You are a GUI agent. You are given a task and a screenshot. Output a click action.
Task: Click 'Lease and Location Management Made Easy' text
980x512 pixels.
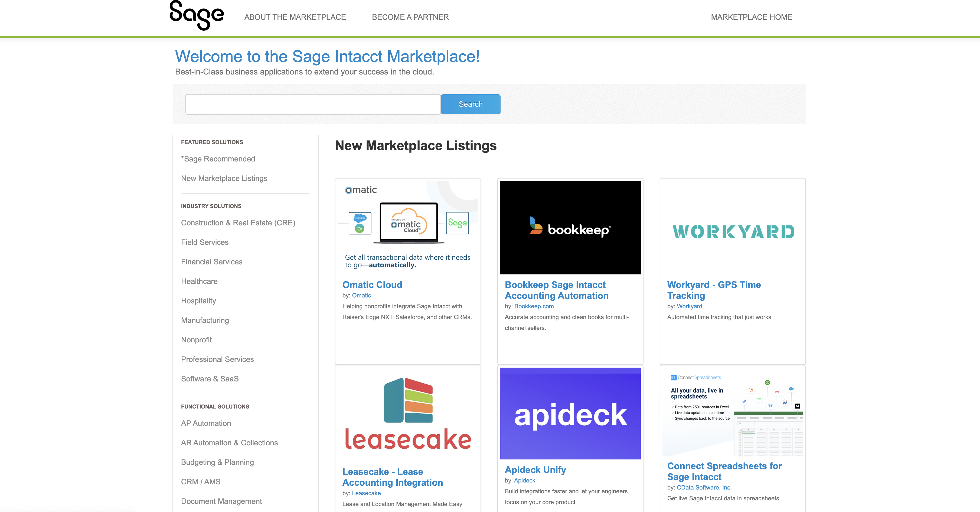pos(402,504)
